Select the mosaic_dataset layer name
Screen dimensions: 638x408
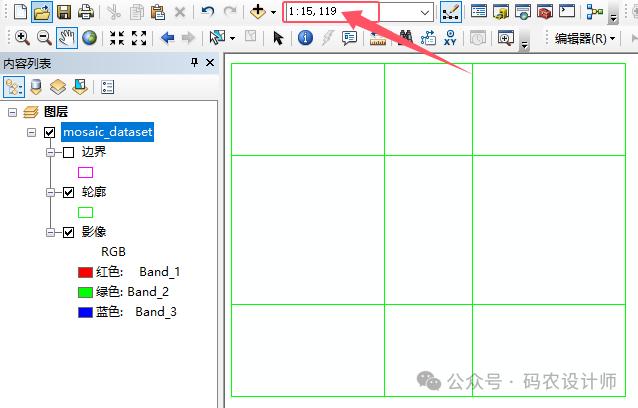coord(107,132)
